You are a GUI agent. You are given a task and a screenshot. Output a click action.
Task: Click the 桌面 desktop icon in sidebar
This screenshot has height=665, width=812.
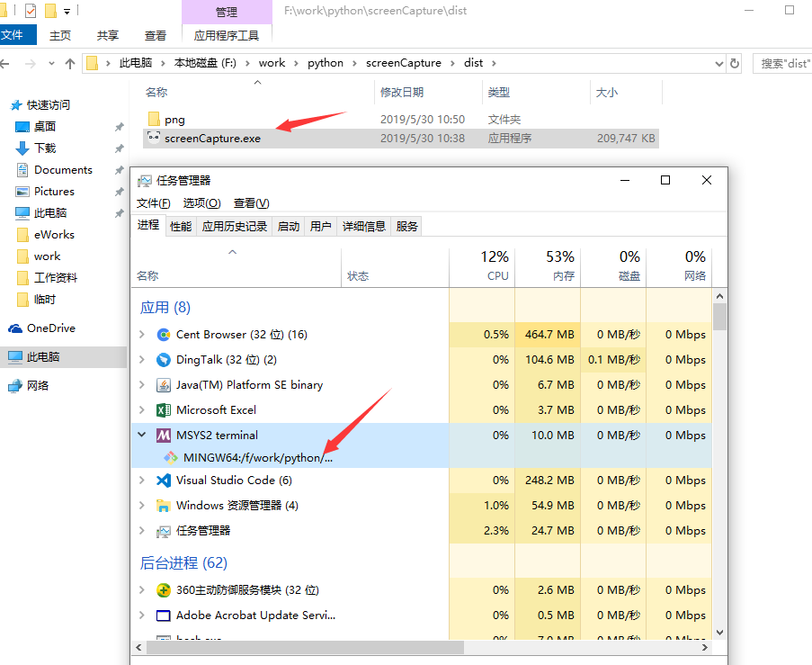click(x=22, y=127)
